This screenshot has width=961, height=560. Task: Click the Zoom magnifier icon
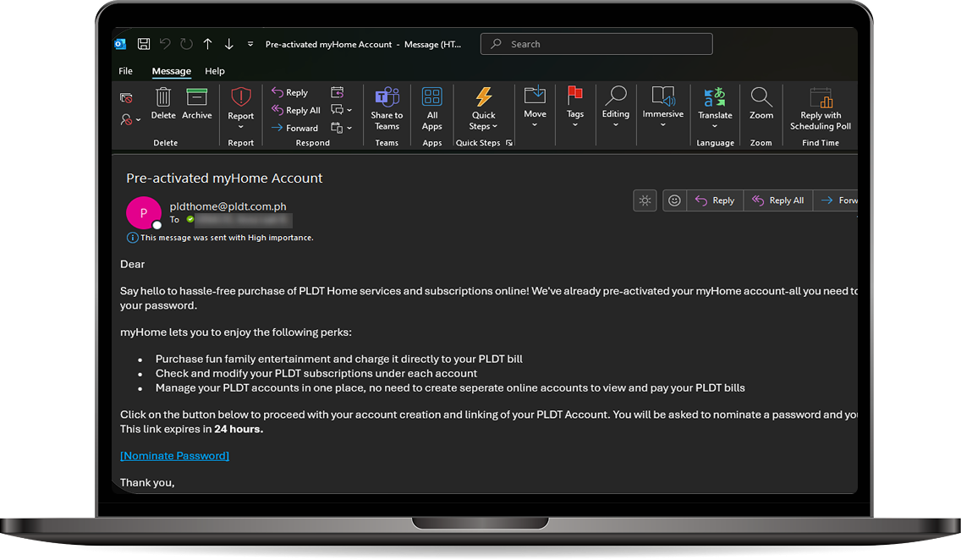pyautogui.click(x=761, y=97)
